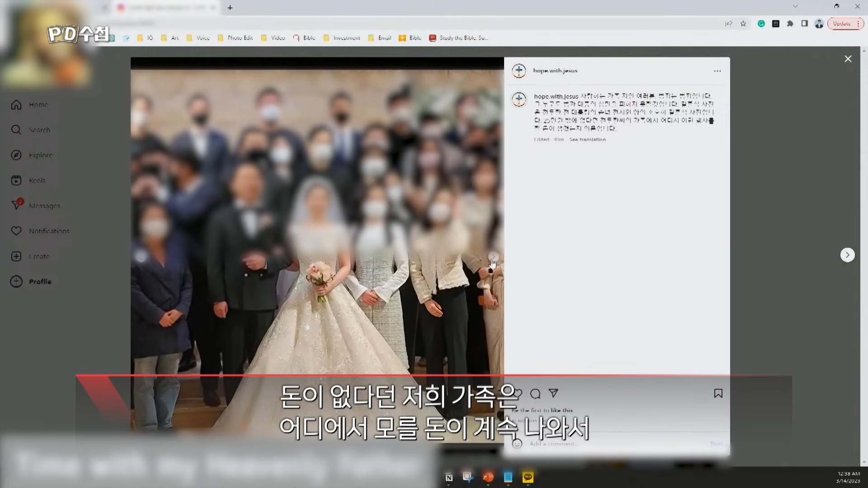Open the Explore section
The height and width of the screenshot is (488, 868).
coord(32,155)
